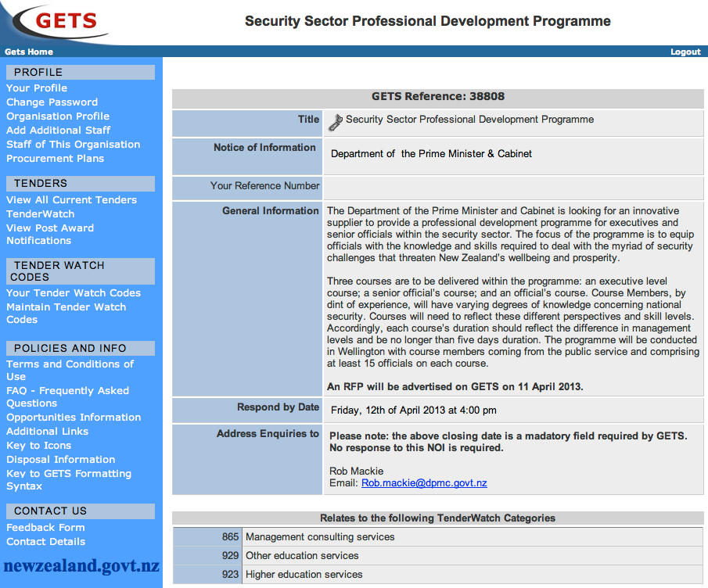
Task: Click the Notice of Information label
Action: click(264, 148)
